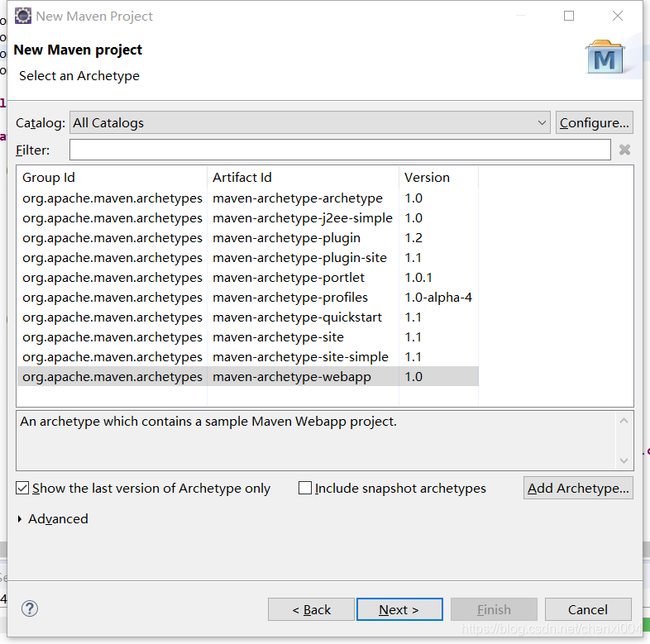This screenshot has width=650, height=644.
Task: Select maven-archetype-webapp row
Action: (x=248, y=376)
